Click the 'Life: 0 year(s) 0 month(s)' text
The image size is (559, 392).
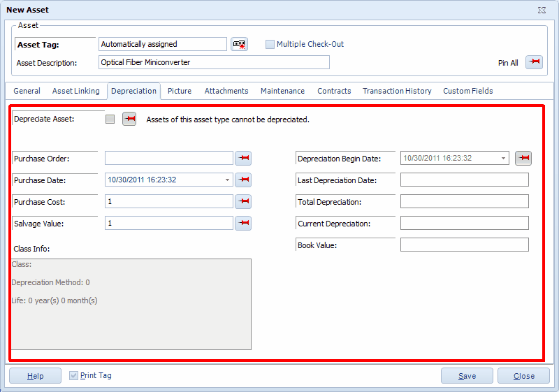55,300
